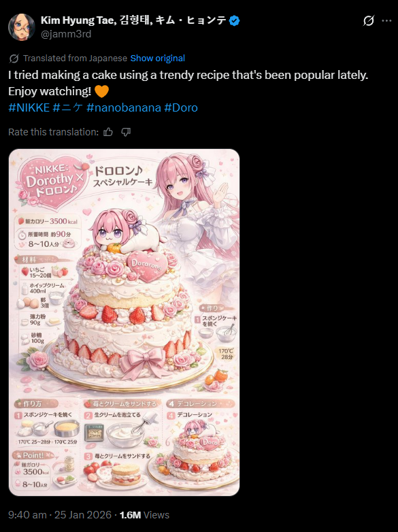Rate translation with thumbs up

(108, 132)
